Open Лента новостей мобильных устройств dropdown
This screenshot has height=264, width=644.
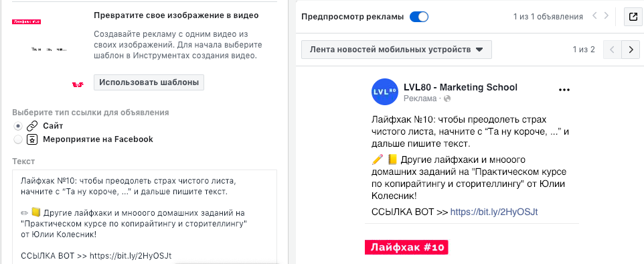point(396,50)
